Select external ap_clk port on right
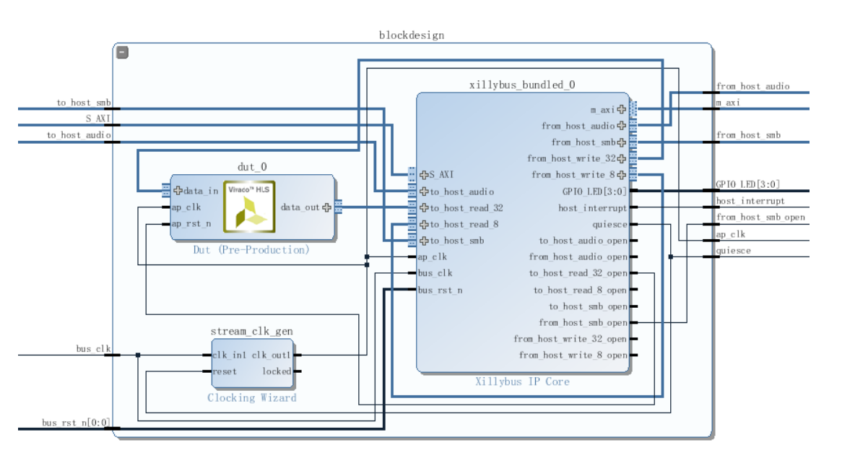Viewport: 868px width, 474px height. tap(731, 235)
